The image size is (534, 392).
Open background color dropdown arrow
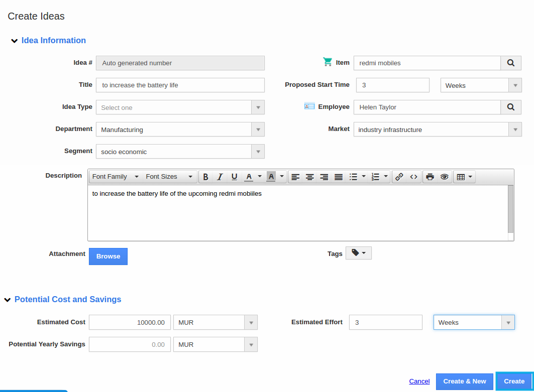pos(282,177)
